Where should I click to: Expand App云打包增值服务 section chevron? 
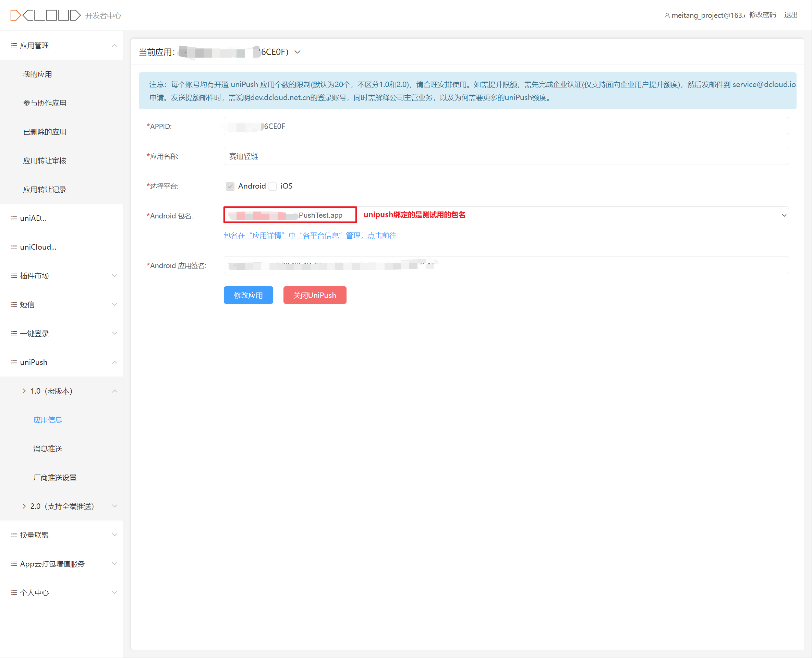tap(114, 564)
